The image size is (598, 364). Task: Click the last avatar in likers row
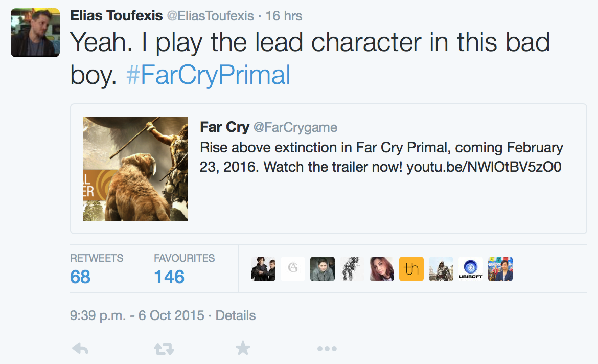click(500, 269)
